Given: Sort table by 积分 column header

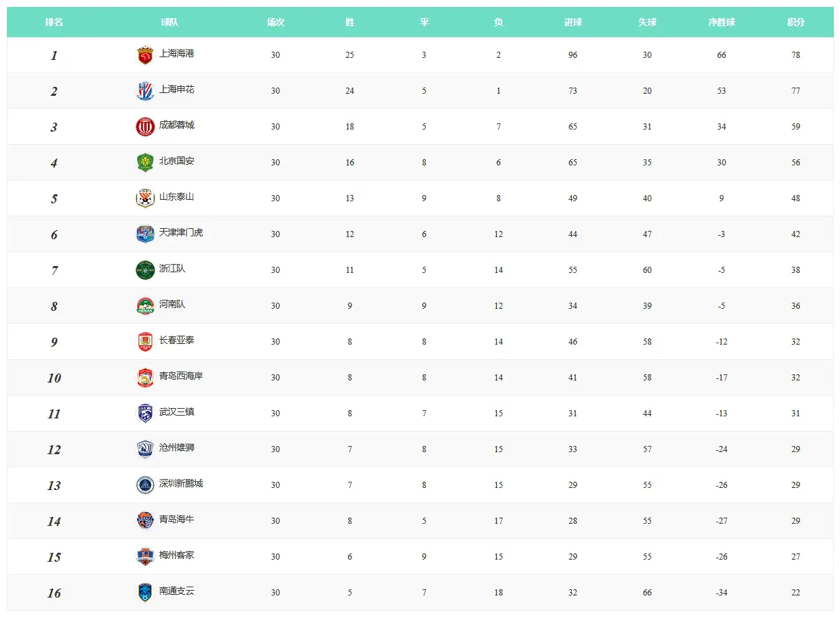Looking at the screenshot, I should click(796, 22).
